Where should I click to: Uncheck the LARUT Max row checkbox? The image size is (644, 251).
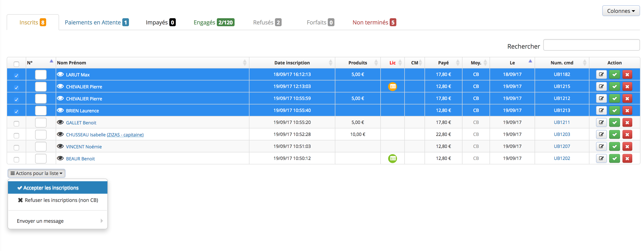coord(16,76)
